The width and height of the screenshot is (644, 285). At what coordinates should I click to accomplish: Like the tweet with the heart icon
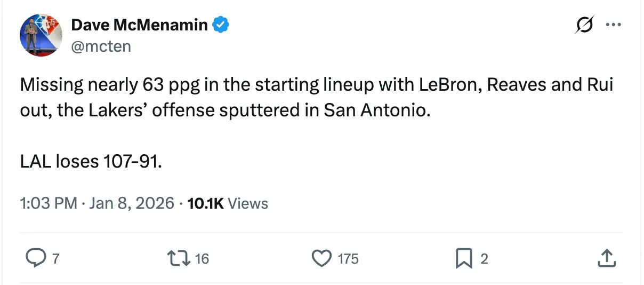(321, 259)
